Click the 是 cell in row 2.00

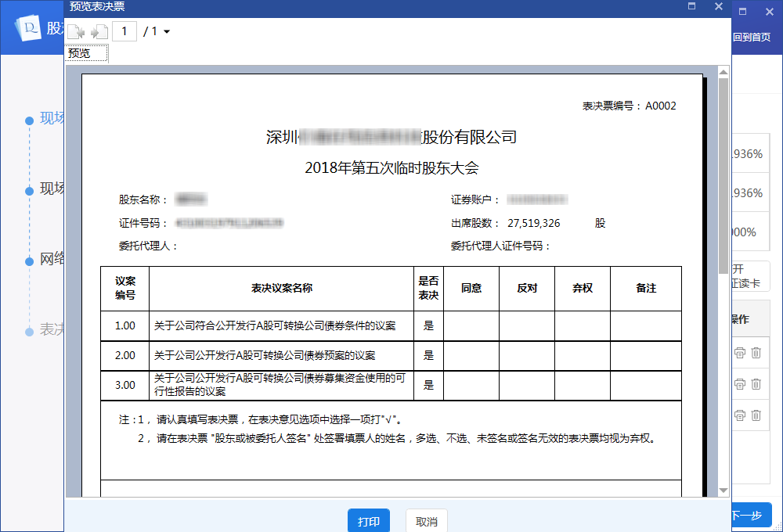[428, 355]
